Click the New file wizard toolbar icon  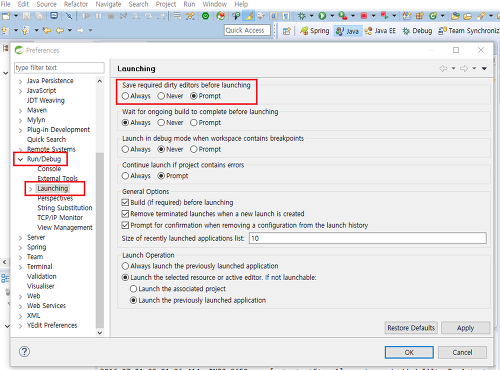6,16
